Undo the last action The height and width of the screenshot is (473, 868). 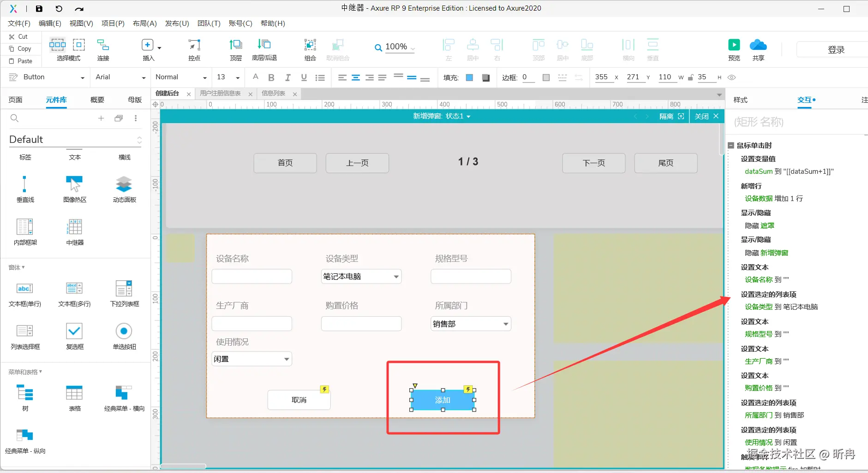coord(59,8)
